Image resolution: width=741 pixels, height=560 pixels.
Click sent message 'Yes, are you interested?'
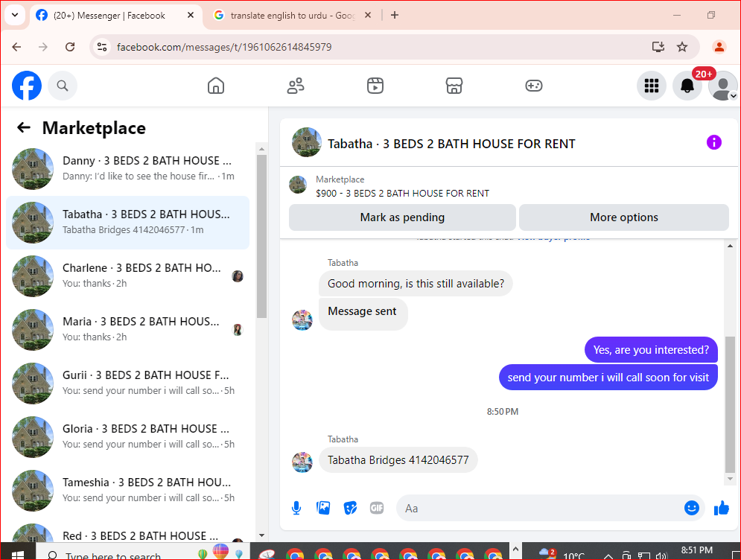[x=651, y=350]
